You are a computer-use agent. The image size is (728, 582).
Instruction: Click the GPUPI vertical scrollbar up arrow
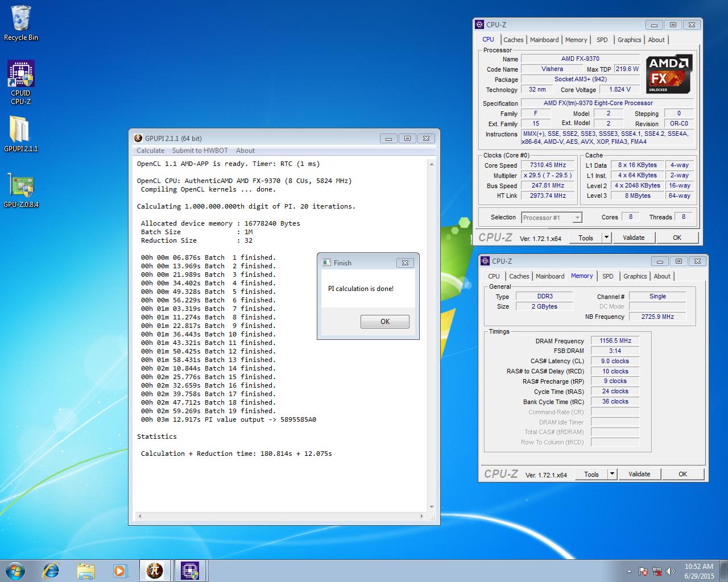click(x=432, y=164)
